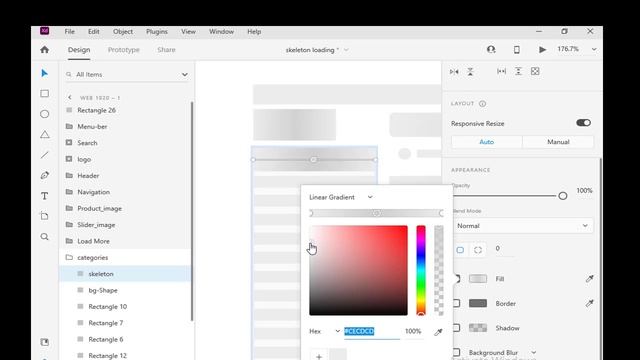
Task: Expand the Background Blur options chevron
Action: [x=533, y=352]
